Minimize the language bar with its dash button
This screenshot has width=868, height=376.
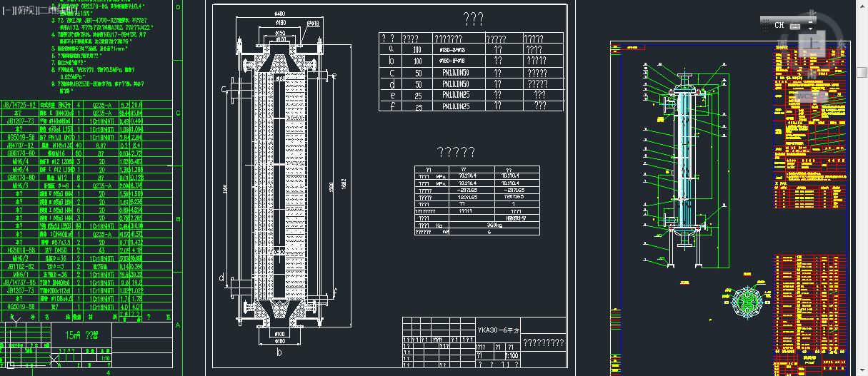811,21
